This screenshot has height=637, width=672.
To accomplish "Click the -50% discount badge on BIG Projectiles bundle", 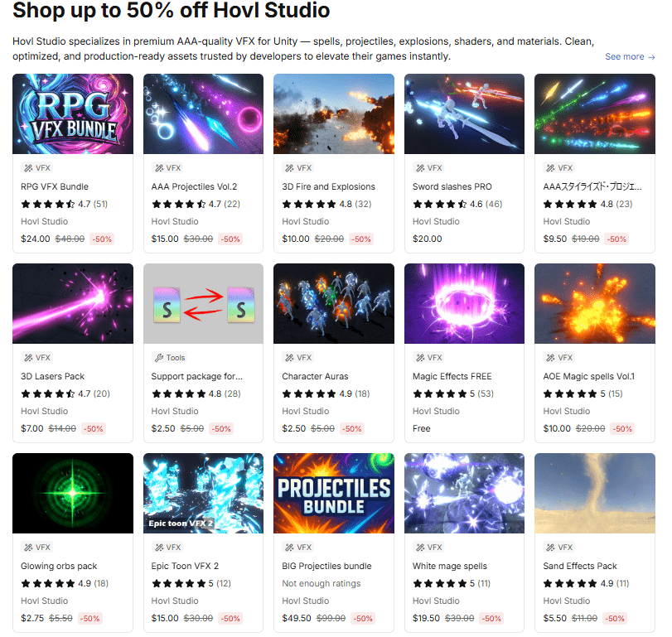I will click(363, 619).
